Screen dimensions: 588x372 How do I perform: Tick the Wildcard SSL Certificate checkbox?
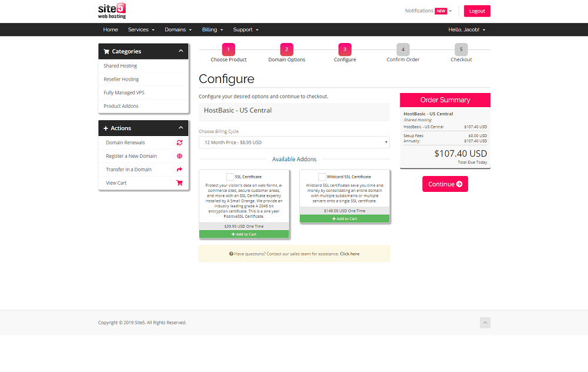322,177
